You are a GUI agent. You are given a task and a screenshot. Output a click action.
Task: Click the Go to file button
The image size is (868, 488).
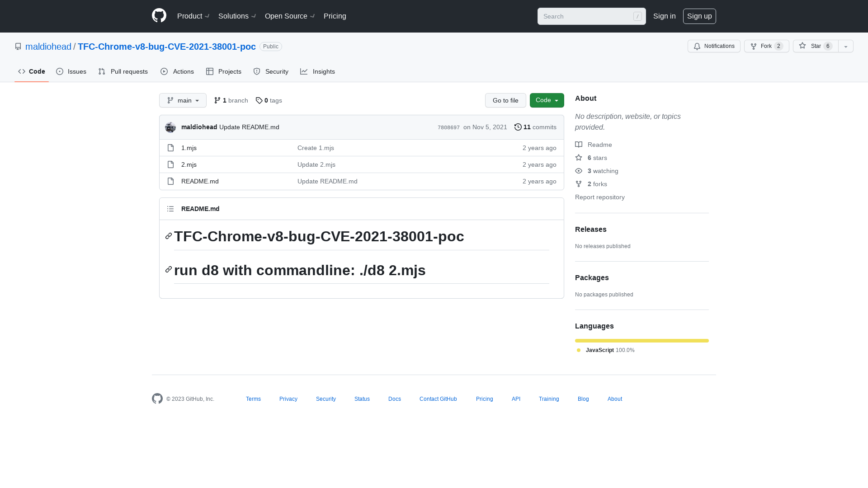click(505, 100)
